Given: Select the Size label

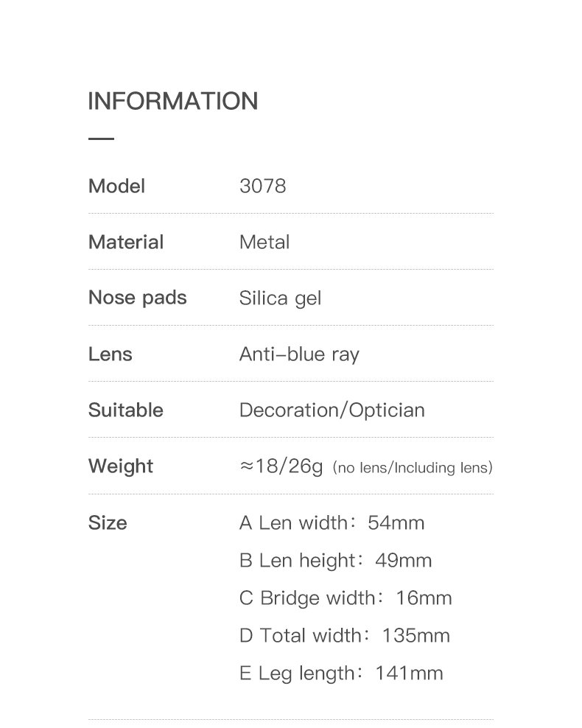Looking at the screenshot, I should pos(108,522).
